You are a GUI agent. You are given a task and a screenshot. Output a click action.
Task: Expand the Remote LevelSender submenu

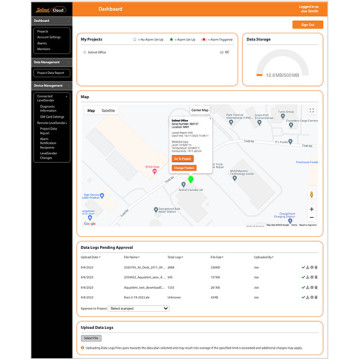52,123
